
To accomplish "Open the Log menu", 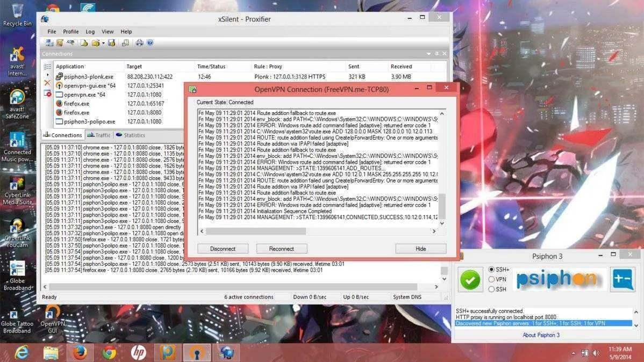I will tap(90, 32).
